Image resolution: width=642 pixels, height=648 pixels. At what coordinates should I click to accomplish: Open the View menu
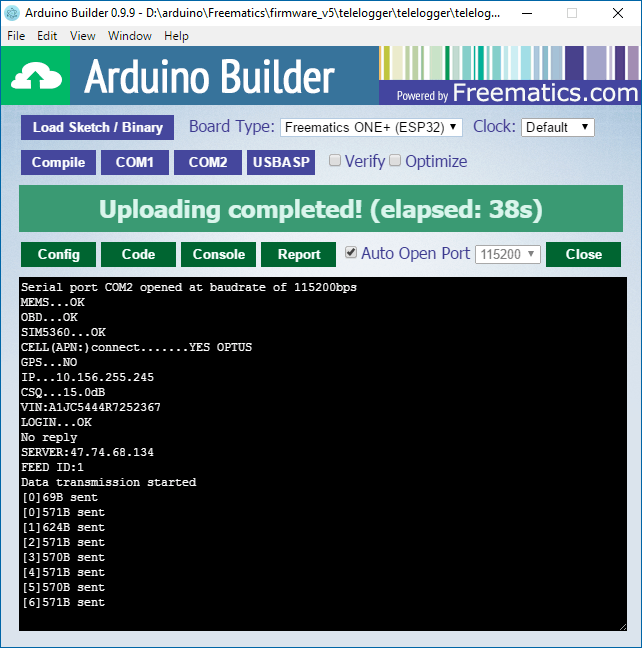click(x=83, y=36)
